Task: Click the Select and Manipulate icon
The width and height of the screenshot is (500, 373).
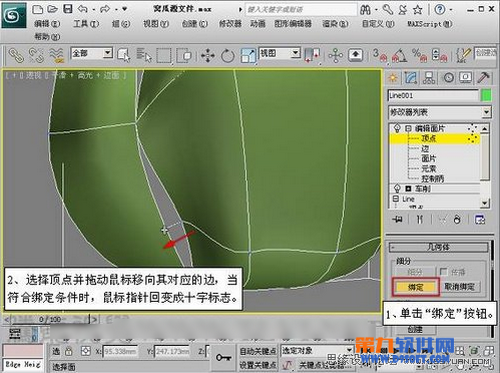Action: [335, 55]
